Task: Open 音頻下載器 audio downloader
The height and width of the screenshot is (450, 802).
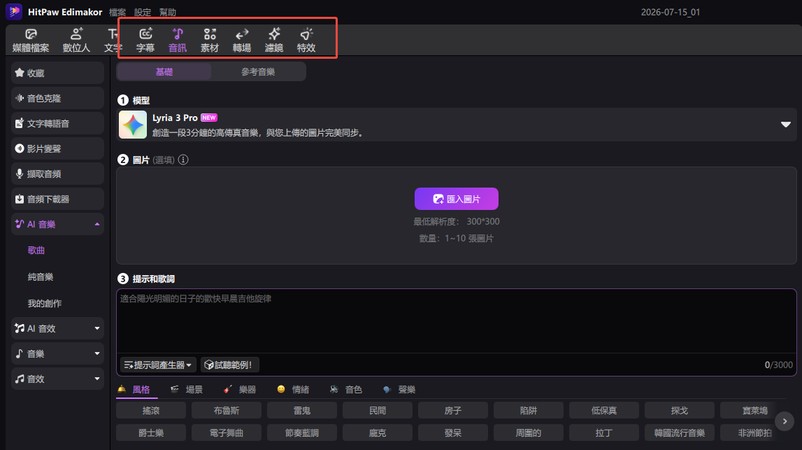Action: tap(57, 199)
